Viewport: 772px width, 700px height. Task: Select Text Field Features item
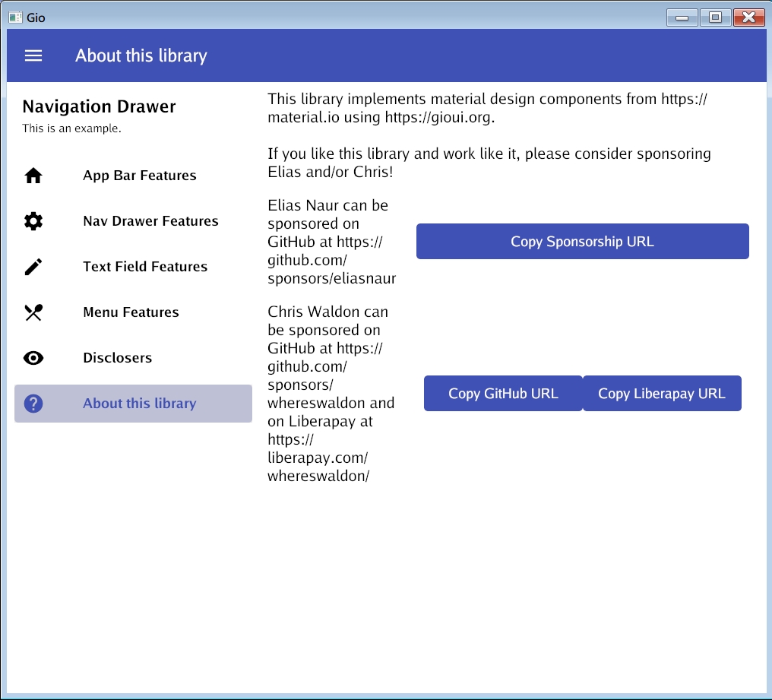click(145, 267)
